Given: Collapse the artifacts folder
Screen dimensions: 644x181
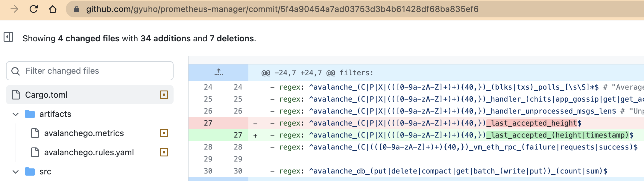Looking at the screenshot, I should (x=16, y=114).
